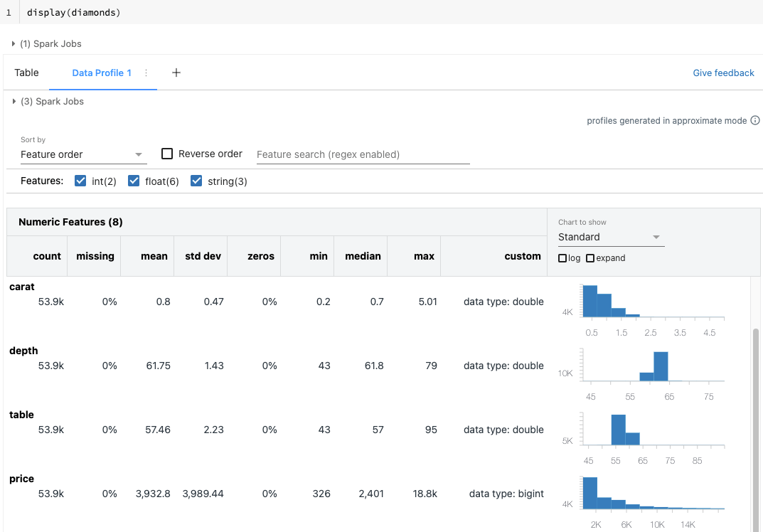The image size is (763, 532).
Task: Select the Data Profile 1 tab
Action: click(x=102, y=73)
